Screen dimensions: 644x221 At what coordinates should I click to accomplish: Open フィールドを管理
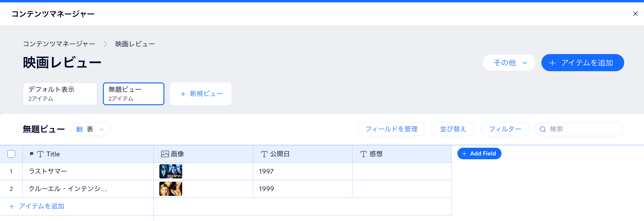391,129
